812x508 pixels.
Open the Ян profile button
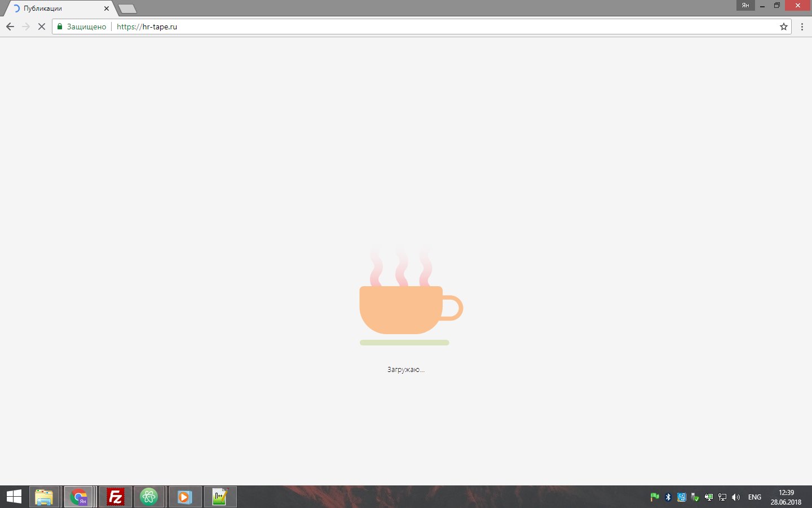[x=745, y=5]
